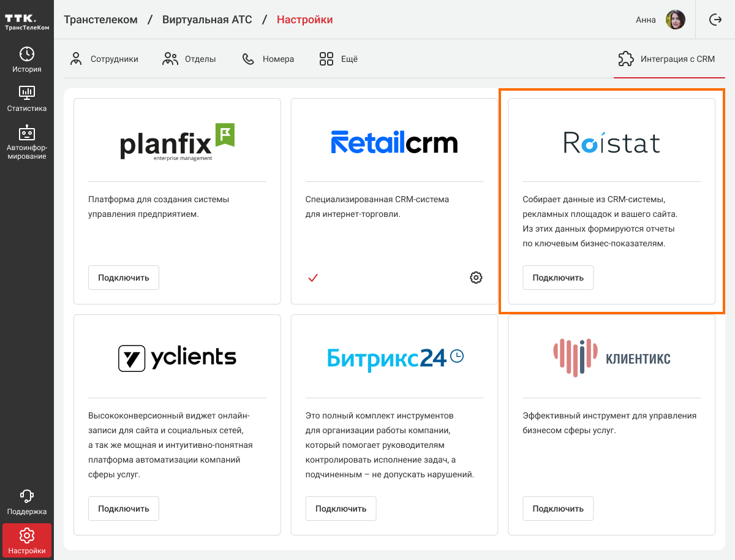Connect the Planfix integration
This screenshot has height=560, width=735.
point(124,278)
